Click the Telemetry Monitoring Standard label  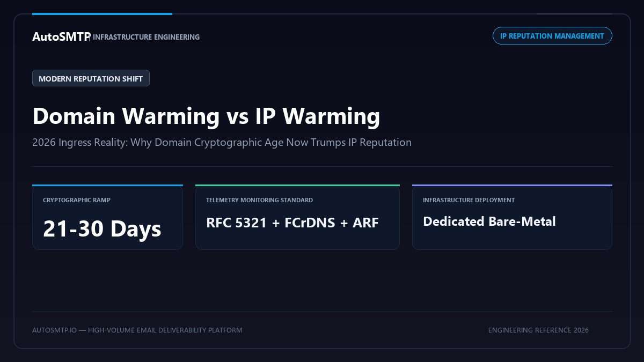coord(259,200)
